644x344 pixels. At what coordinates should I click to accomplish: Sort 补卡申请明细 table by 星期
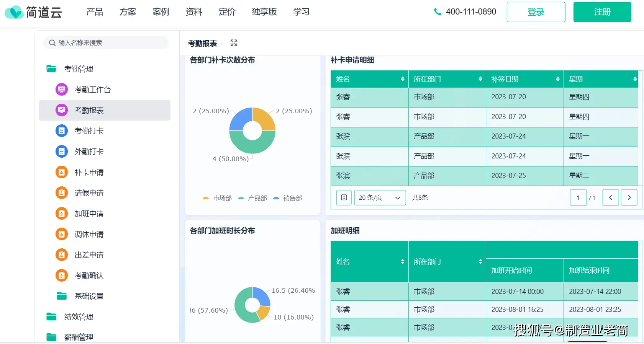click(635, 79)
